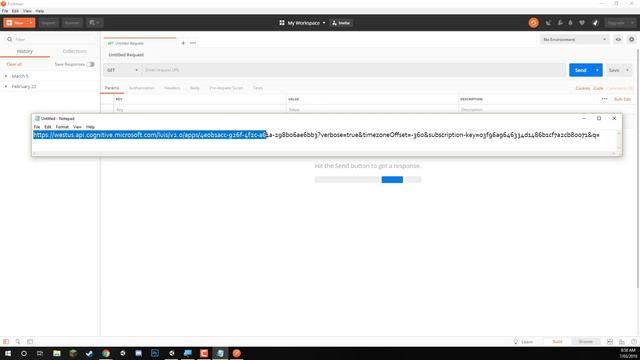
Task: Open Task View in the taskbar
Action: pyautogui.click(x=40, y=353)
